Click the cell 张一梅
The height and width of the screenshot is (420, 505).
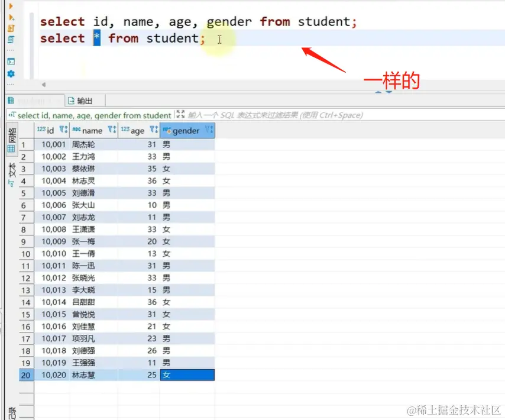click(93, 241)
